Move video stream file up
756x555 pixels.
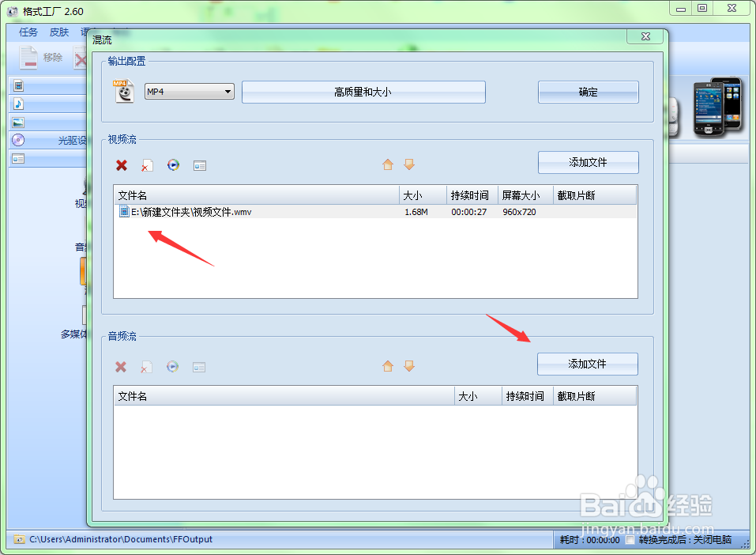tap(388, 164)
